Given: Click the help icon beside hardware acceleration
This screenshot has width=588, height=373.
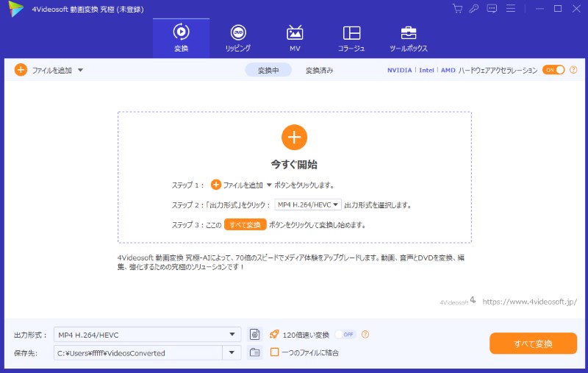Looking at the screenshot, I should click(573, 70).
